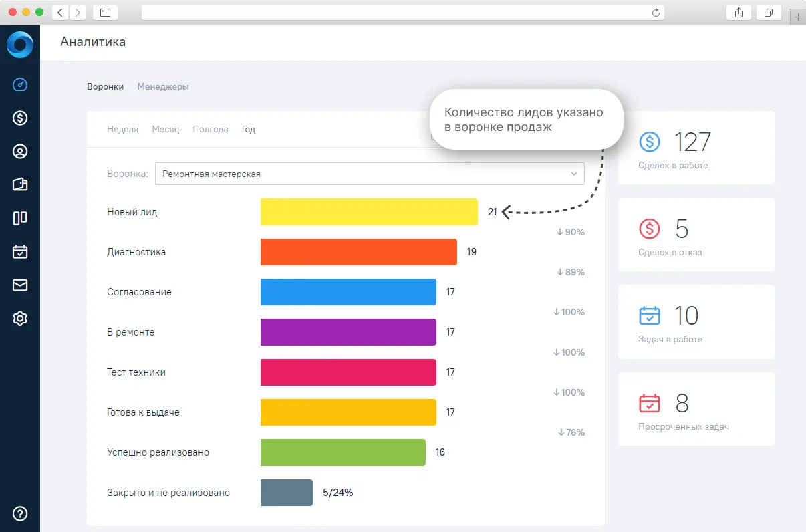Click the 5/24% value
806x532 pixels.
point(338,493)
